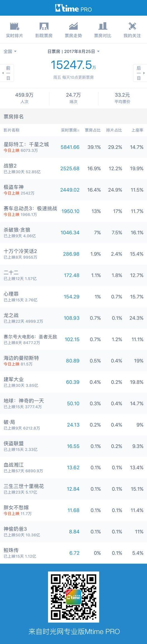Click the Mtime QR code image
Viewport: 147px width, 644px height.
(73, 597)
